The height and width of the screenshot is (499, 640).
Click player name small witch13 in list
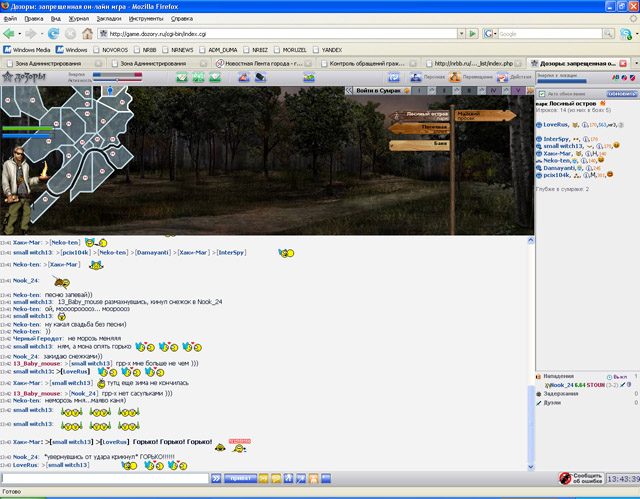click(563, 146)
